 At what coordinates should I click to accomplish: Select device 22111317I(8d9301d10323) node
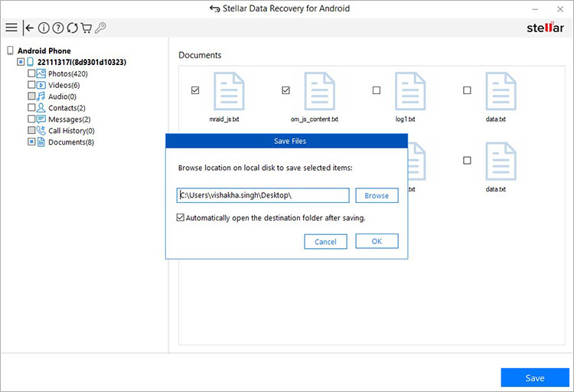tap(82, 62)
